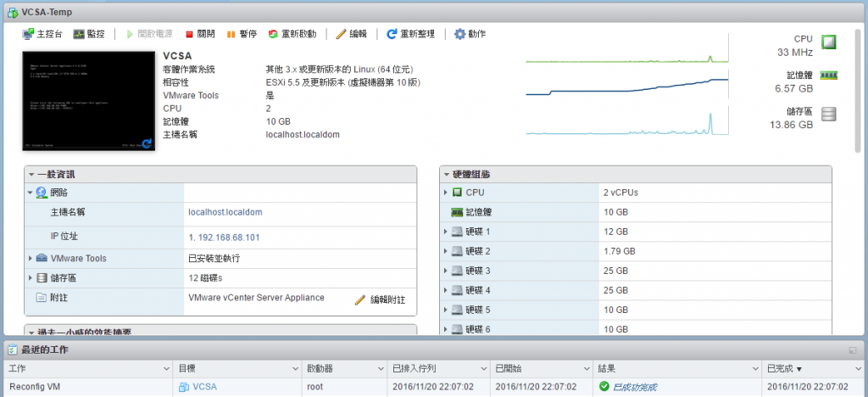Click the 硬碟 5 disk icon
The width and height of the screenshot is (868, 397).
(457, 310)
